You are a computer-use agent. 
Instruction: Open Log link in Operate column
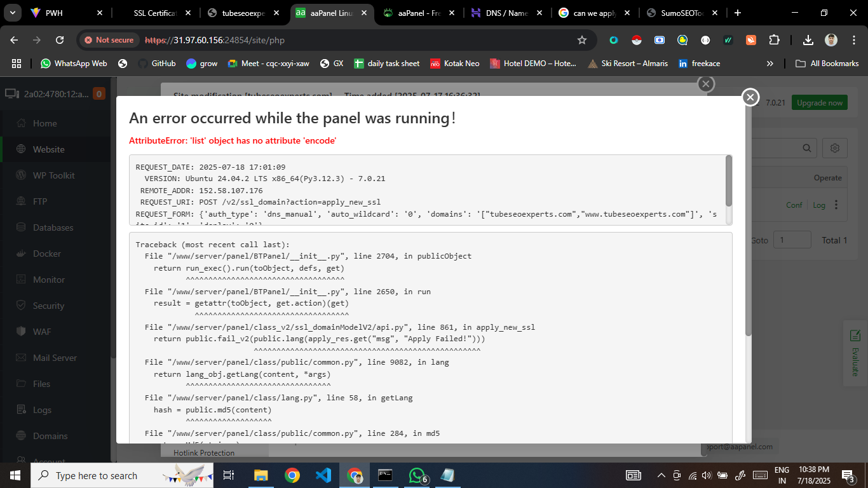tap(819, 205)
